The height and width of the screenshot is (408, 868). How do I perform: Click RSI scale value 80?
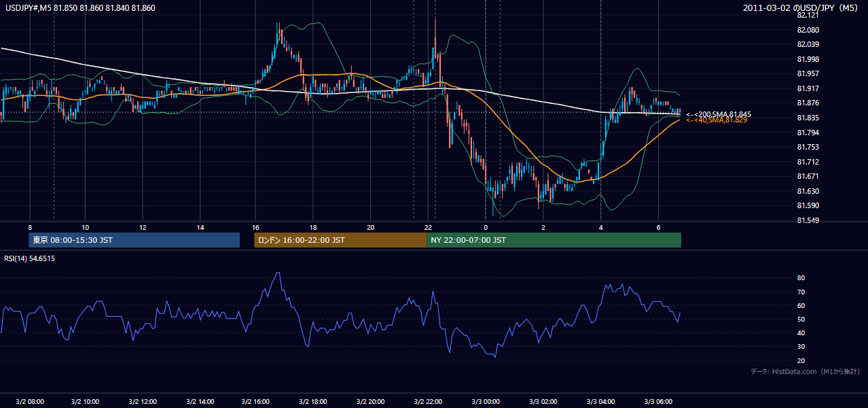(801, 278)
